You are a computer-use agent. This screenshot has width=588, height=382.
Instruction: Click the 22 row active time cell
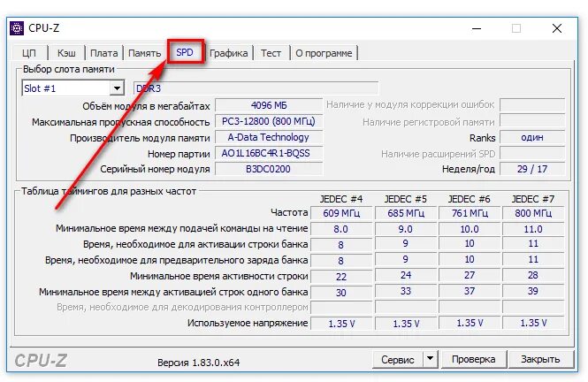pyautogui.click(x=341, y=276)
